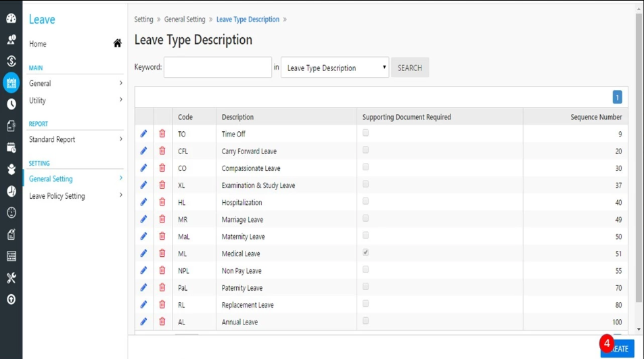This screenshot has width=644, height=359.
Task: Edit the Medical Leave entry
Action: 143,254
